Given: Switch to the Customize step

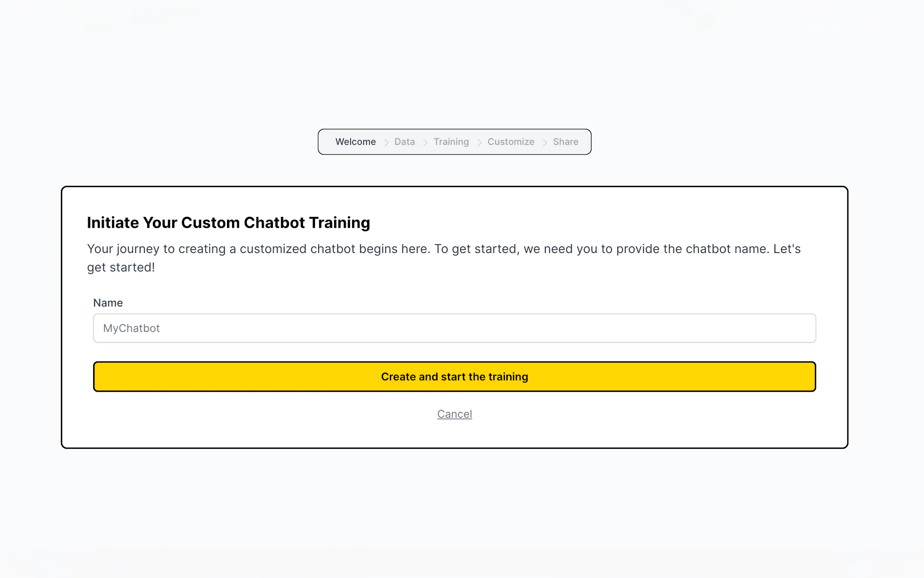Looking at the screenshot, I should (x=510, y=142).
